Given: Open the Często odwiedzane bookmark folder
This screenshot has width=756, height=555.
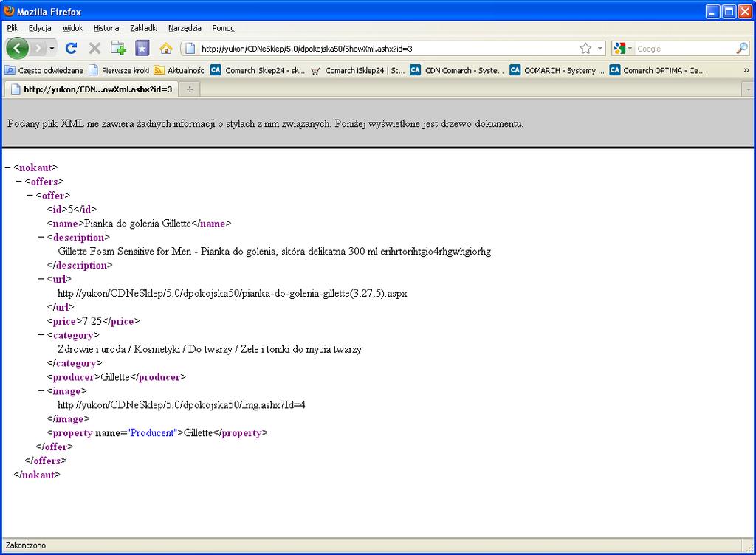Looking at the screenshot, I should [x=44, y=70].
